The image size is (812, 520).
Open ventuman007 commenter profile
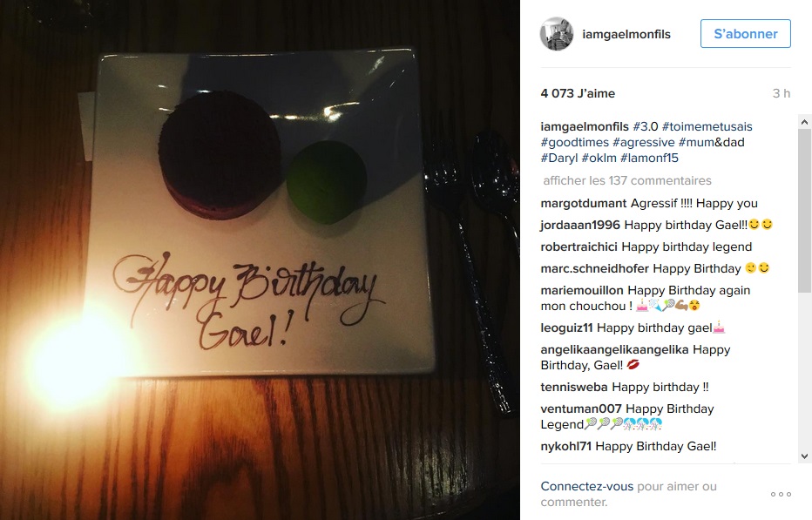(x=581, y=409)
